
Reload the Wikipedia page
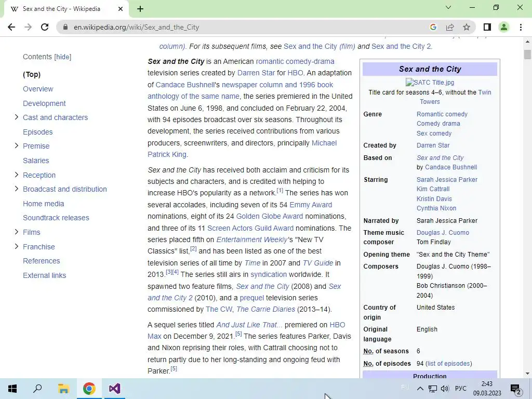tap(45, 27)
